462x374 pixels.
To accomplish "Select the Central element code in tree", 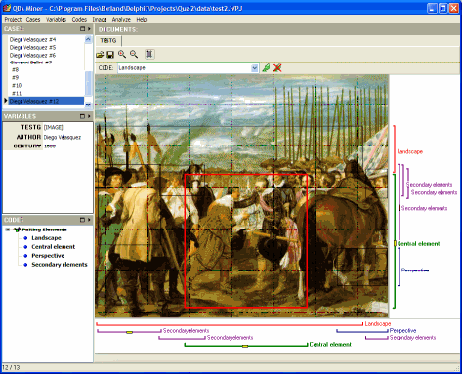I will pos(53,247).
